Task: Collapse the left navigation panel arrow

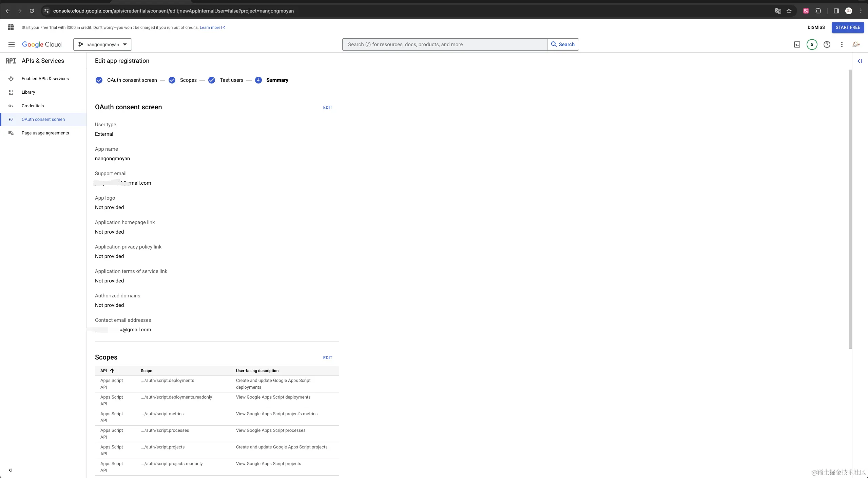Action: tap(11, 470)
